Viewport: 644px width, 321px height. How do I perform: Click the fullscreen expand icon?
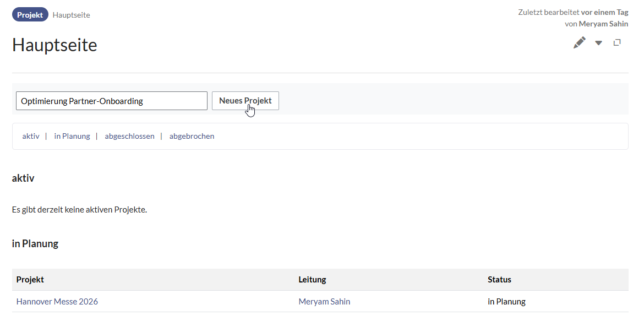[617, 43]
